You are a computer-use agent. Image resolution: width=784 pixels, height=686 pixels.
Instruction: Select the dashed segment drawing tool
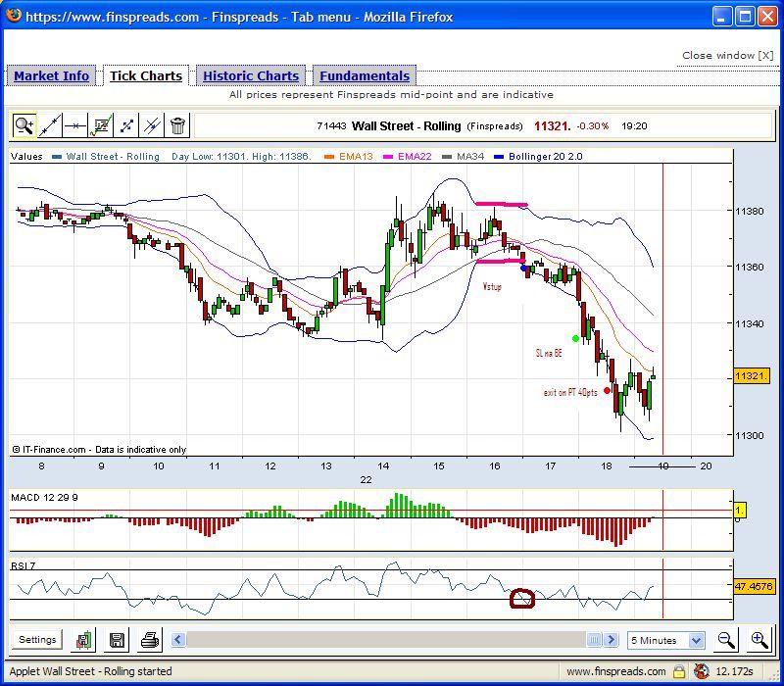[126, 125]
